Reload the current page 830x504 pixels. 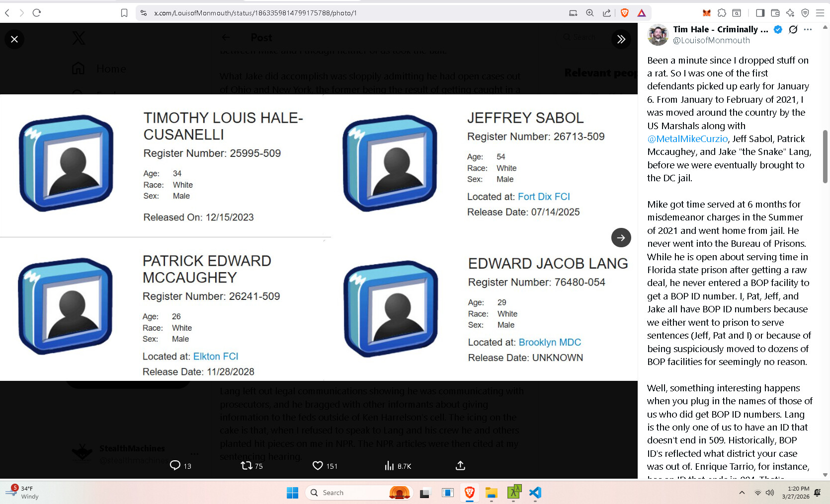pyautogui.click(x=37, y=13)
